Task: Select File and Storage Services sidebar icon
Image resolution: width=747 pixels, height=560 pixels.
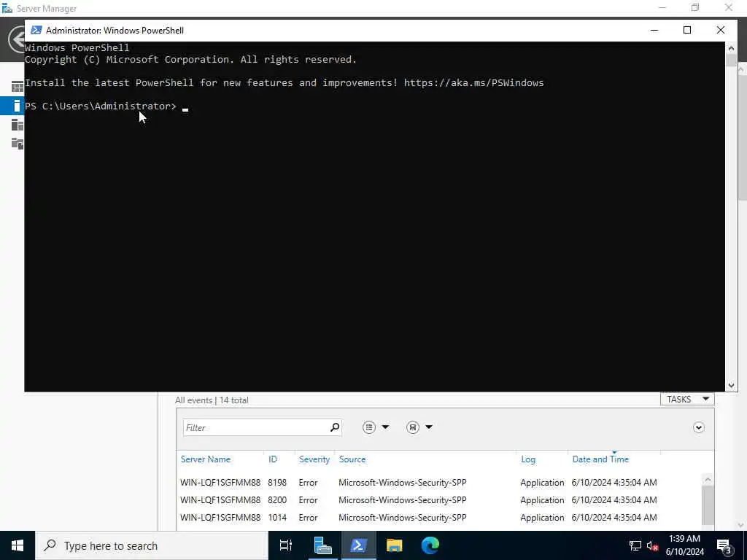Action: click(18, 144)
